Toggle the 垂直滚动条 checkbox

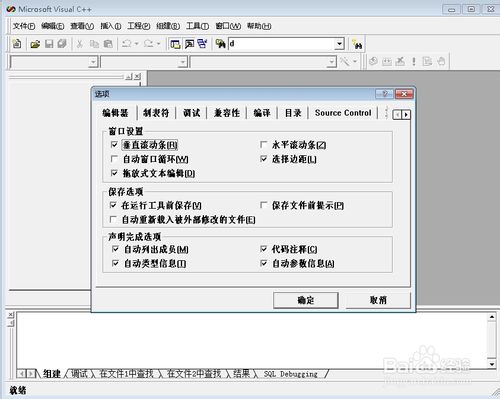114,145
